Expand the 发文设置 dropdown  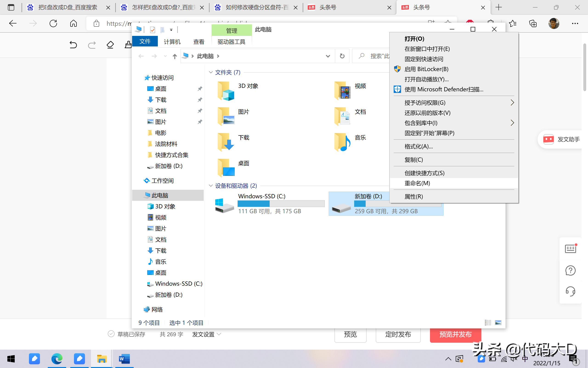click(206, 334)
